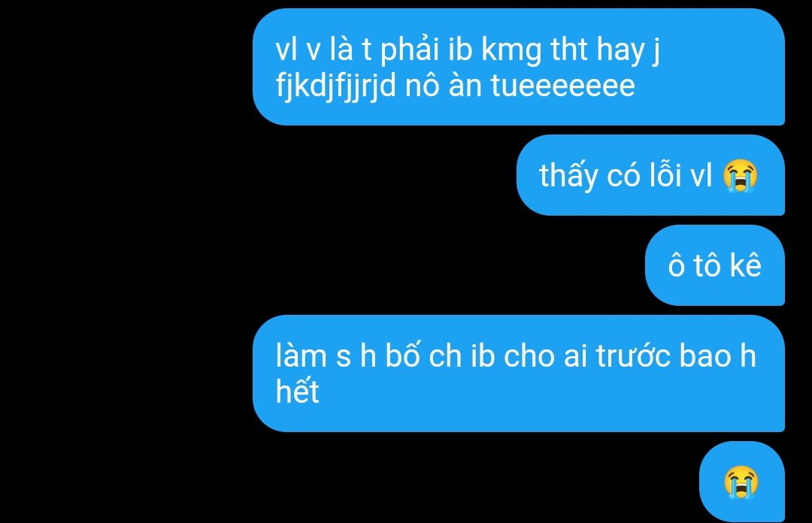Viewport: 812px width, 523px height.
Task: Click the word 'kê' in the third message
Action: (x=746, y=265)
